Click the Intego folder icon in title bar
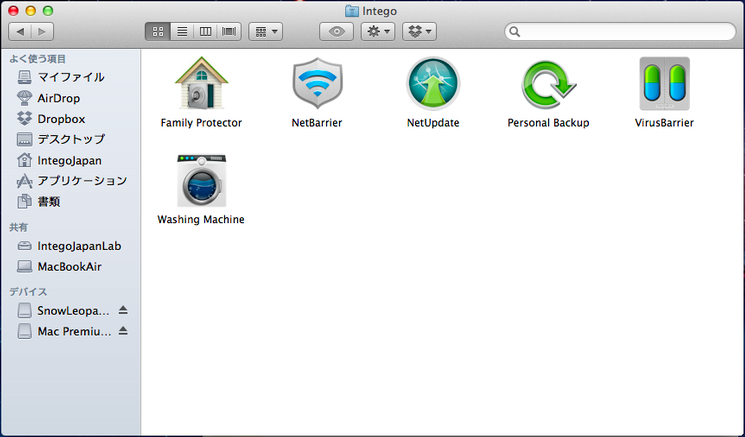The height and width of the screenshot is (437, 745). click(x=352, y=11)
